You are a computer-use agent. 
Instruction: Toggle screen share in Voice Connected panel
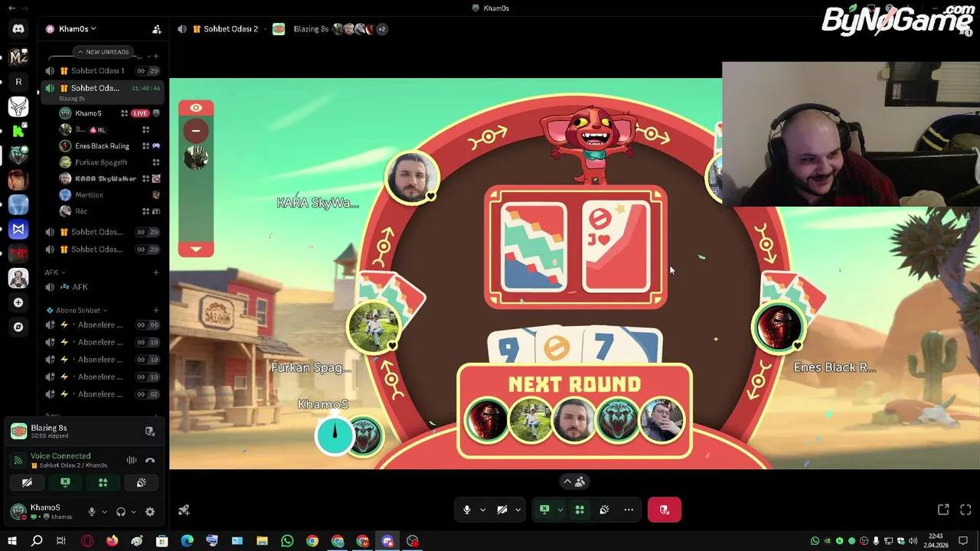coord(65,483)
